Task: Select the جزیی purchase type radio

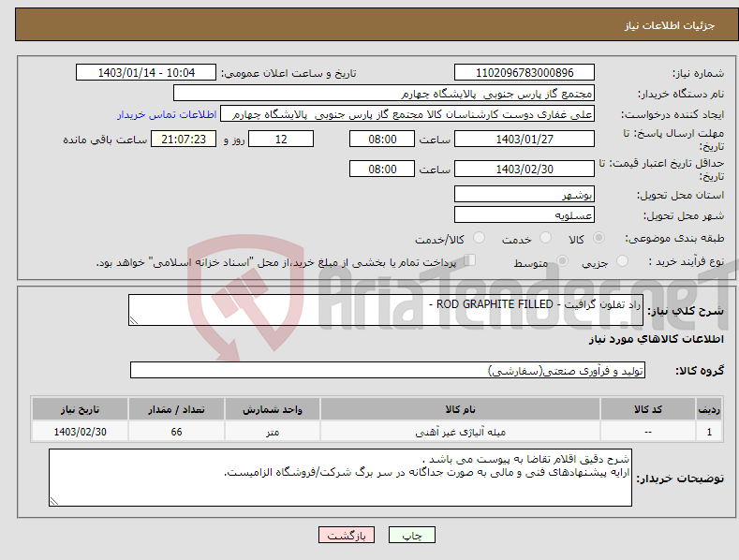Action: (x=622, y=261)
